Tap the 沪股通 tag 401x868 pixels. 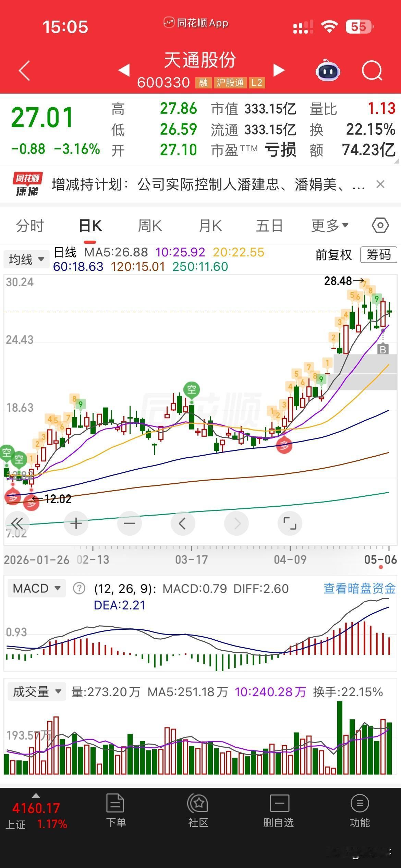(x=230, y=83)
